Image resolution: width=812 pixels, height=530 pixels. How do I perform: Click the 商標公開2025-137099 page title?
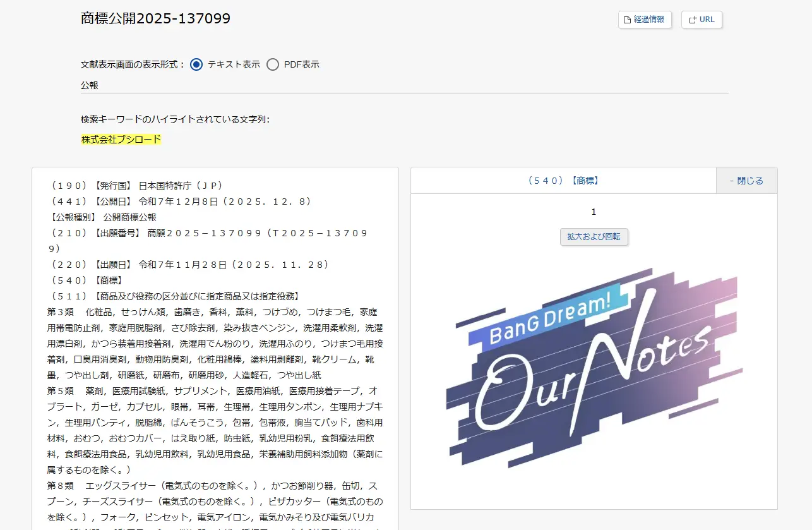pyautogui.click(x=155, y=18)
